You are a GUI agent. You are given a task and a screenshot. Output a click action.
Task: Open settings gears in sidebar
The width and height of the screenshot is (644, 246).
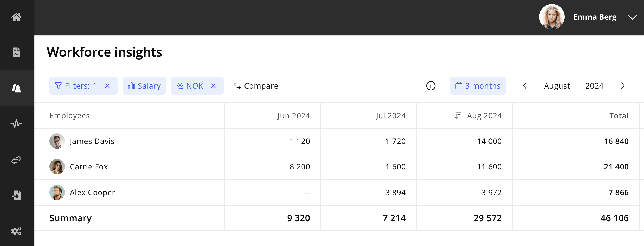click(x=16, y=231)
